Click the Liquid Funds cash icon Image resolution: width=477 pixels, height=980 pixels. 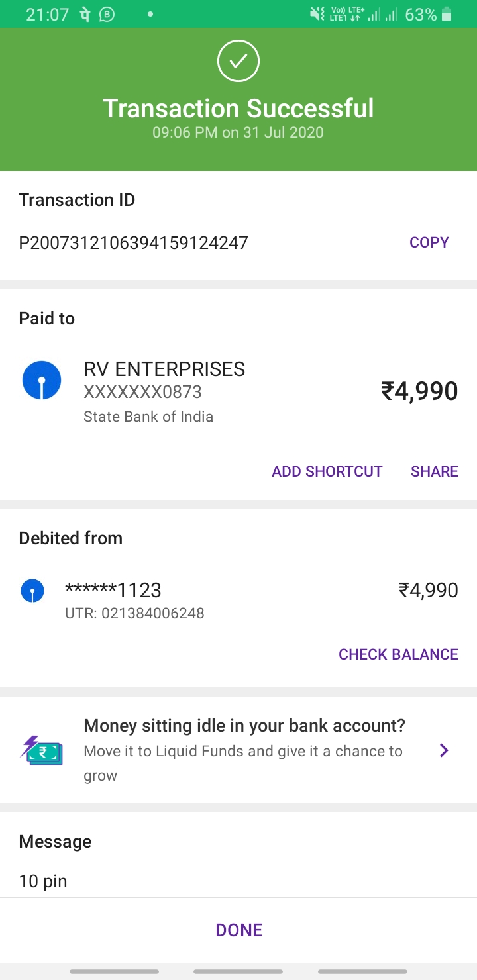[x=42, y=751]
